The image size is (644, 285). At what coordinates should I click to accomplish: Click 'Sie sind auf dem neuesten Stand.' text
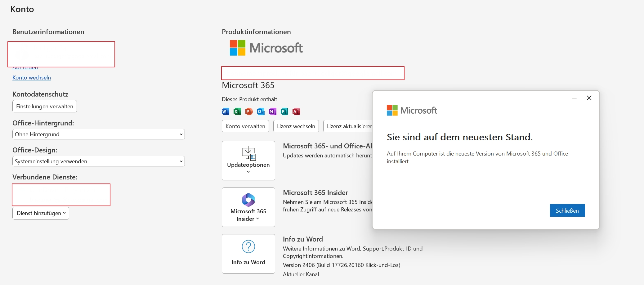click(460, 137)
